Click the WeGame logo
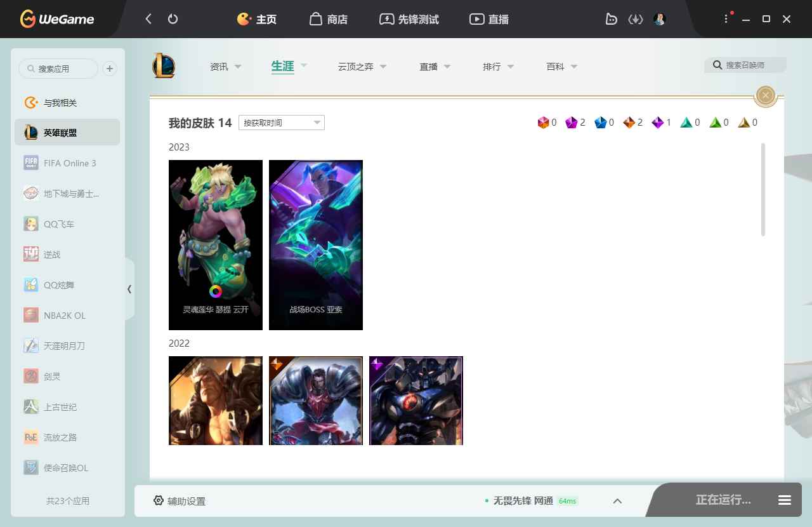 coord(56,19)
